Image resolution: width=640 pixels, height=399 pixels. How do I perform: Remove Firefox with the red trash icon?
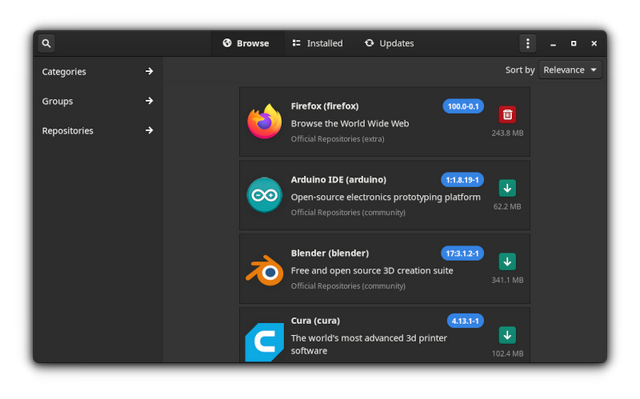pyautogui.click(x=507, y=115)
